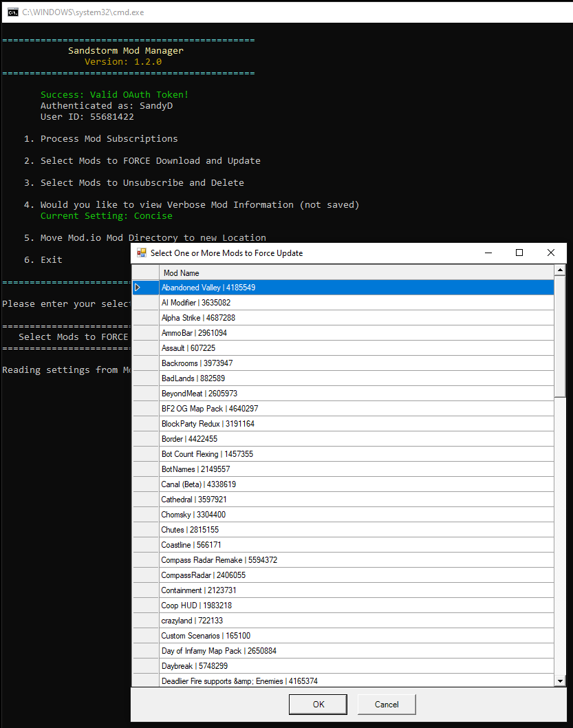Click 'Authenticated as: SandyD' console text
This screenshot has width=573, height=728.
point(106,106)
